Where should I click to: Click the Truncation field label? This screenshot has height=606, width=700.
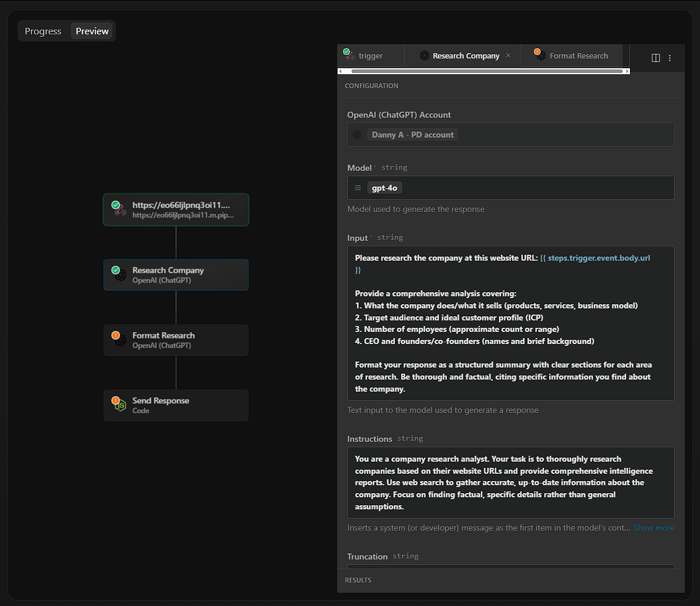coord(367,557)
